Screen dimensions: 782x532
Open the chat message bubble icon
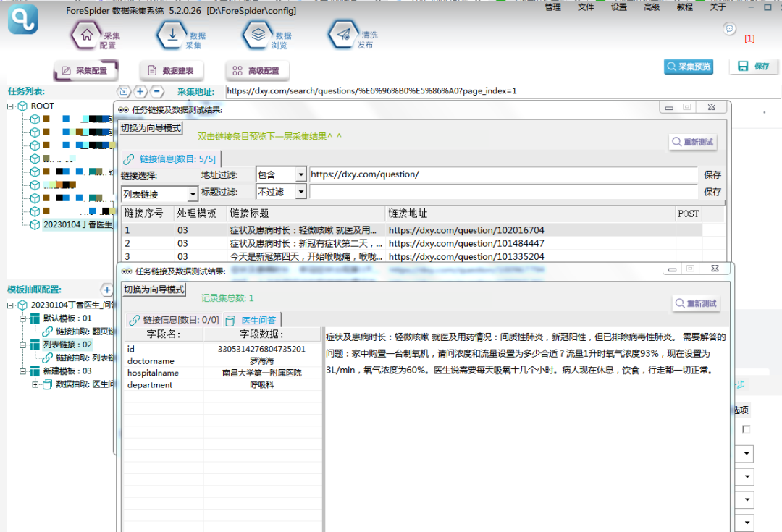tap(729, 29)
